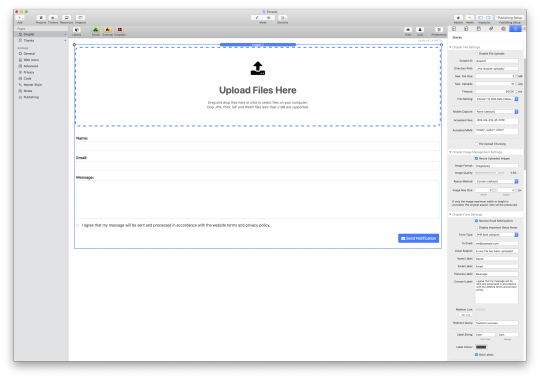
Task: Select the Thanks page in sidebar
Action: (x=41, y=41)
